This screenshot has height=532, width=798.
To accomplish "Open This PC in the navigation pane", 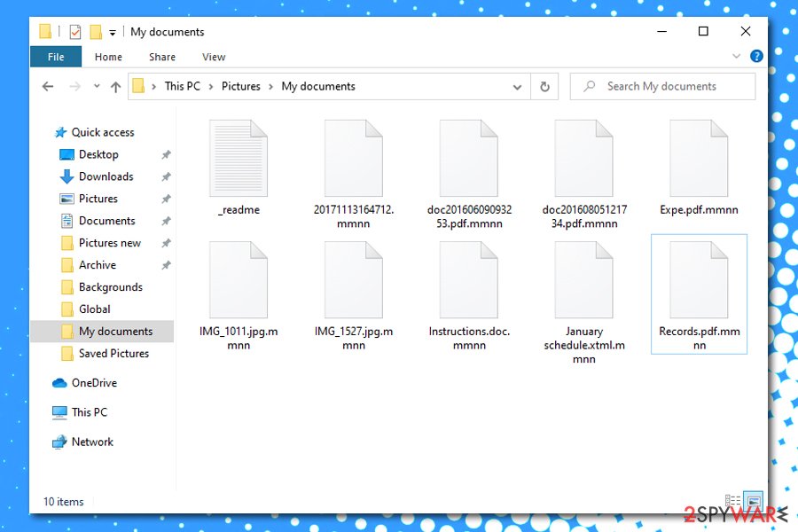I will [89, 412].
